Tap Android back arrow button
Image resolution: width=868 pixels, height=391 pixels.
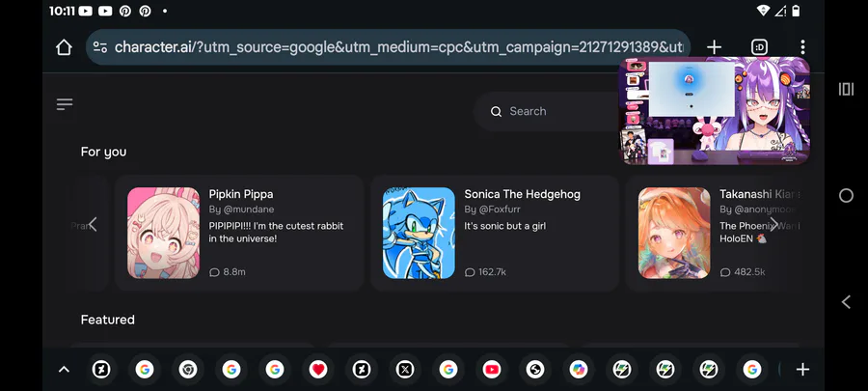pos(846,302)
